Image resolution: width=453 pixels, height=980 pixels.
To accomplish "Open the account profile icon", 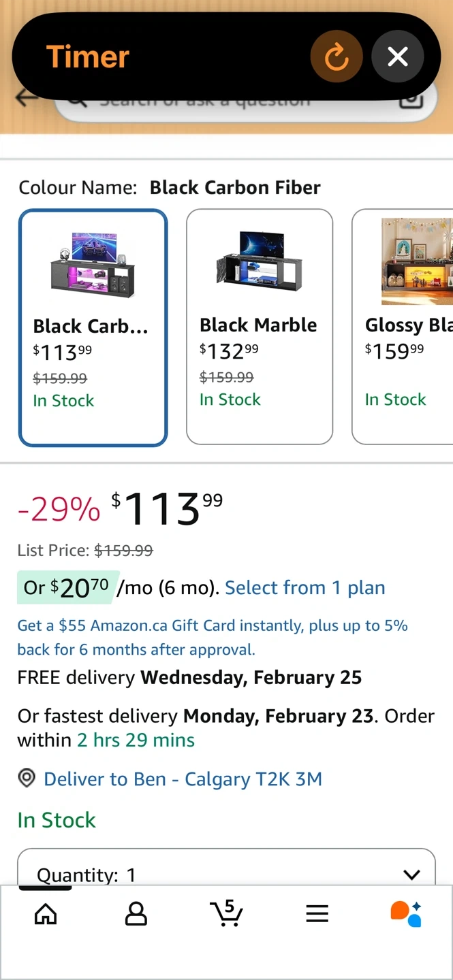I will (136, 913).
